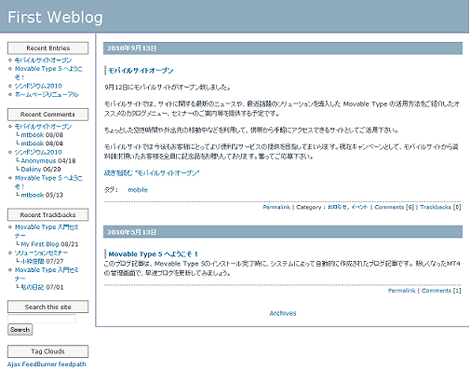Screen dimensions: 469x369
Task: Open the My First Blog 08/21 trackback
Action: tap(50, 244)
